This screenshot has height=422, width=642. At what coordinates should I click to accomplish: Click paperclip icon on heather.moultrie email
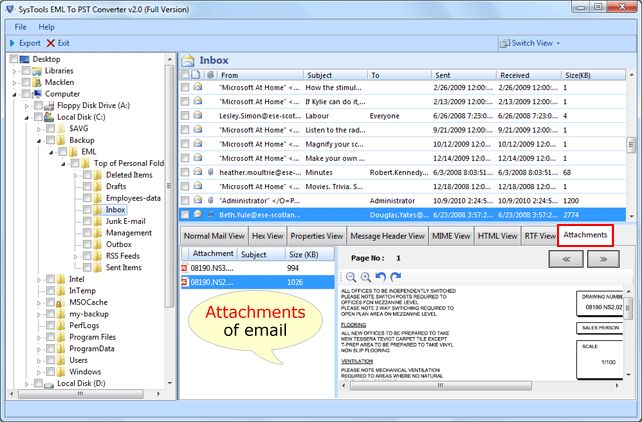(x=210, y=172)
